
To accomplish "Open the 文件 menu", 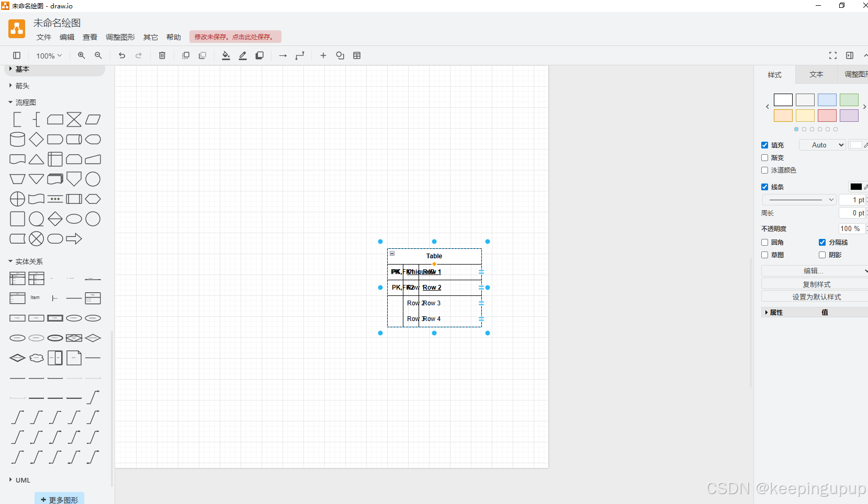I will 44,37.
